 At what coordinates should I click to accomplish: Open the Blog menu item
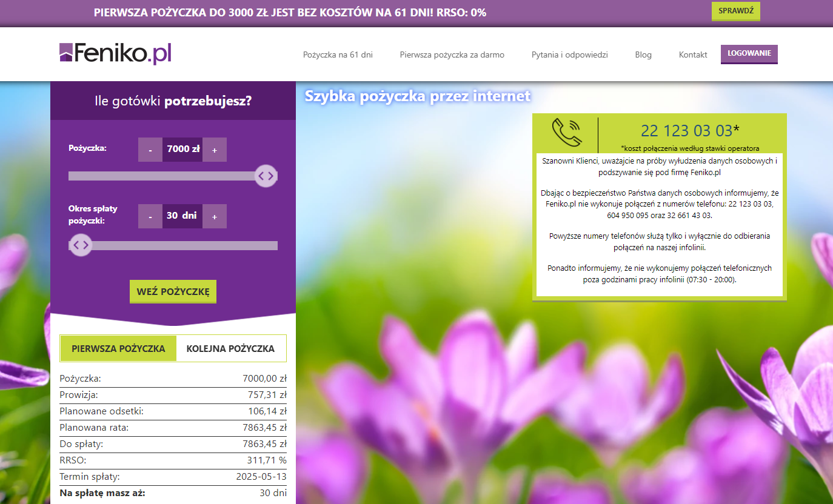click(643, 55)
